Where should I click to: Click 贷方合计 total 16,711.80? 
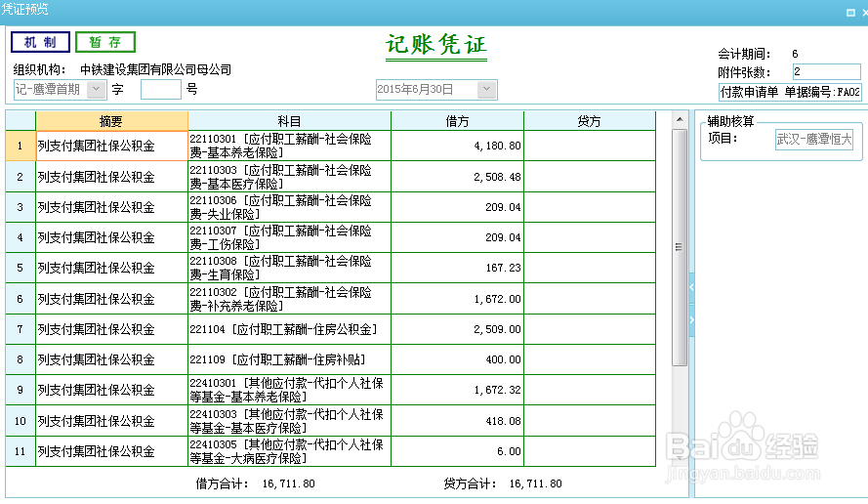(x=535, y=483)
